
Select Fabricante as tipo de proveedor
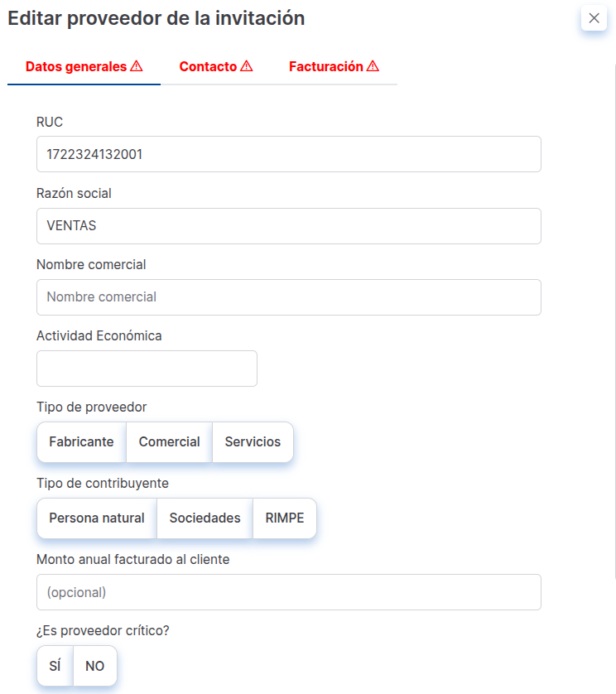click(x=81, y=442)
